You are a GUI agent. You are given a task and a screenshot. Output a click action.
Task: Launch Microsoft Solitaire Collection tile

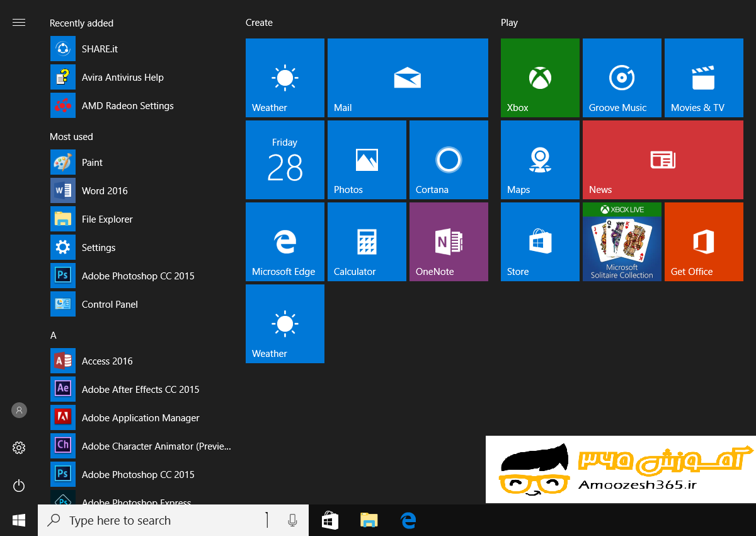pyautogui.click(x=622, y=242)
